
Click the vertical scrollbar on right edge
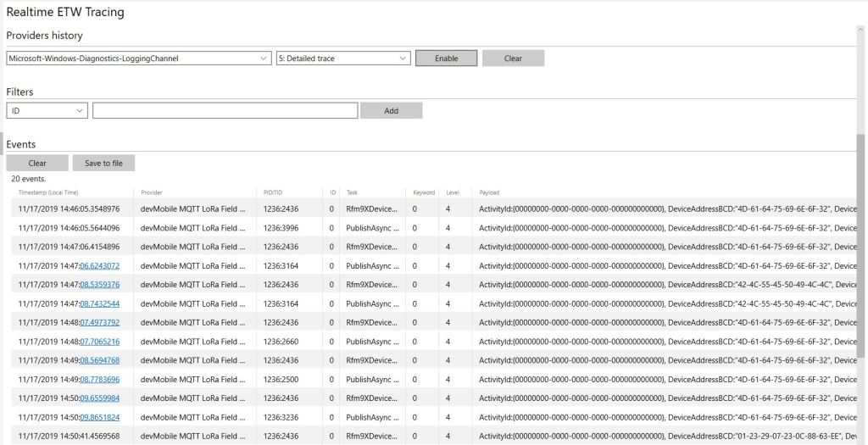(x=861, y=254)
